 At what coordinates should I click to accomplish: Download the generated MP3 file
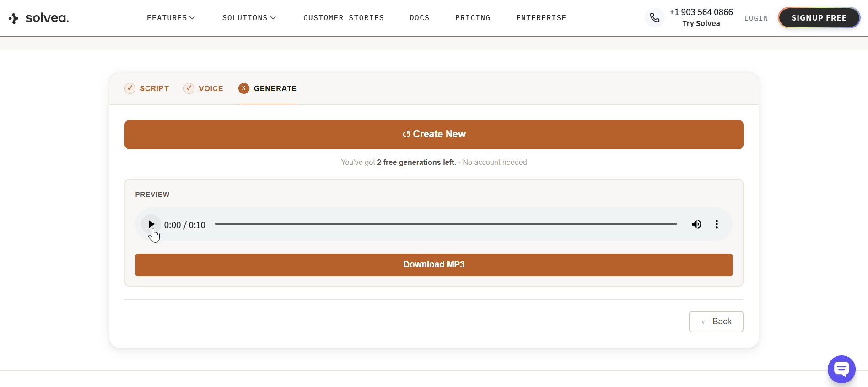434,265
